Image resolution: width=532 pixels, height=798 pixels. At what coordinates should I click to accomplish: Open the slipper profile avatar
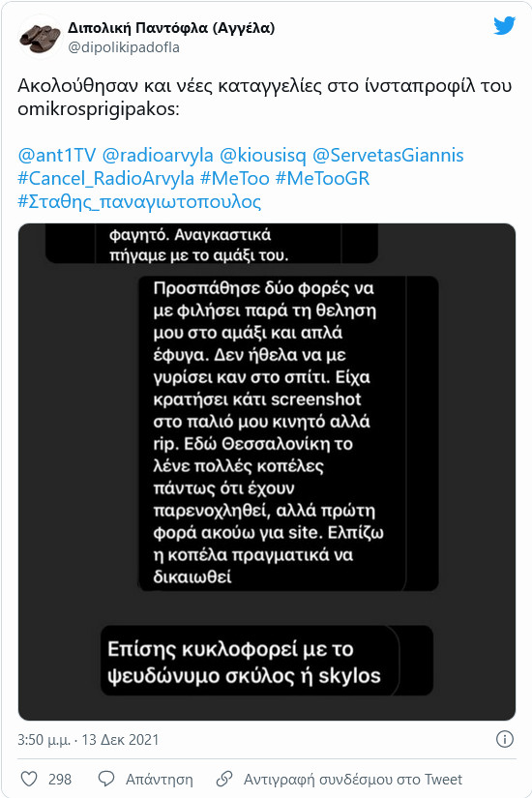(40, 37)
